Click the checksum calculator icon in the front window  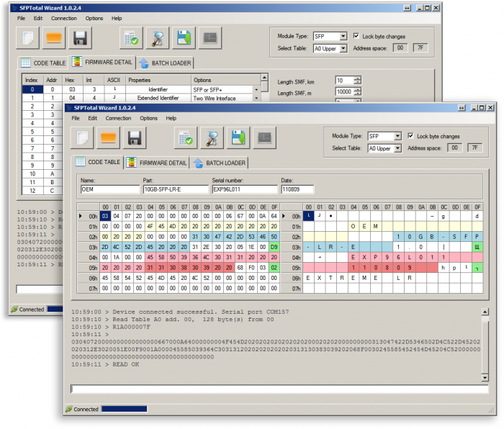(186, 138)
